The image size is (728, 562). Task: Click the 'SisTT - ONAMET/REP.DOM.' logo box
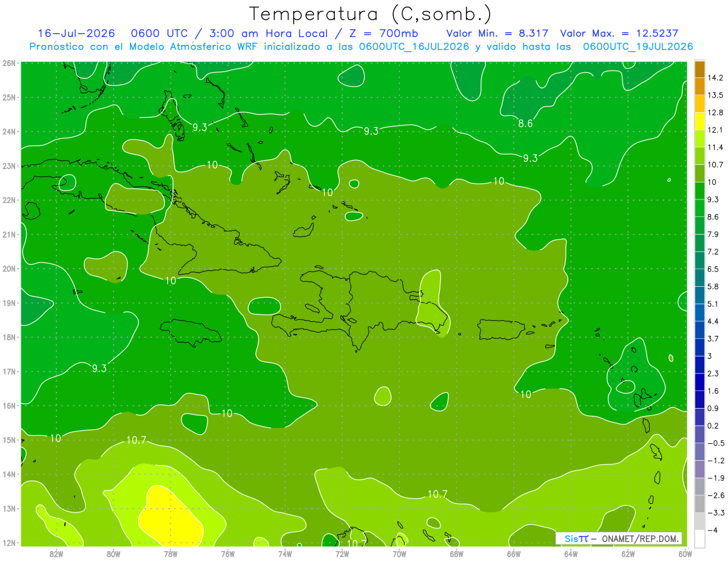(619, 538)
